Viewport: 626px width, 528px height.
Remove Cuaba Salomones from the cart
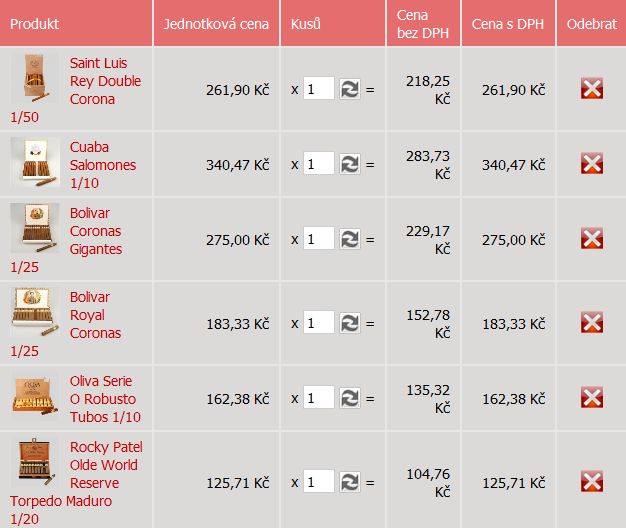click(x=592, y=163)
